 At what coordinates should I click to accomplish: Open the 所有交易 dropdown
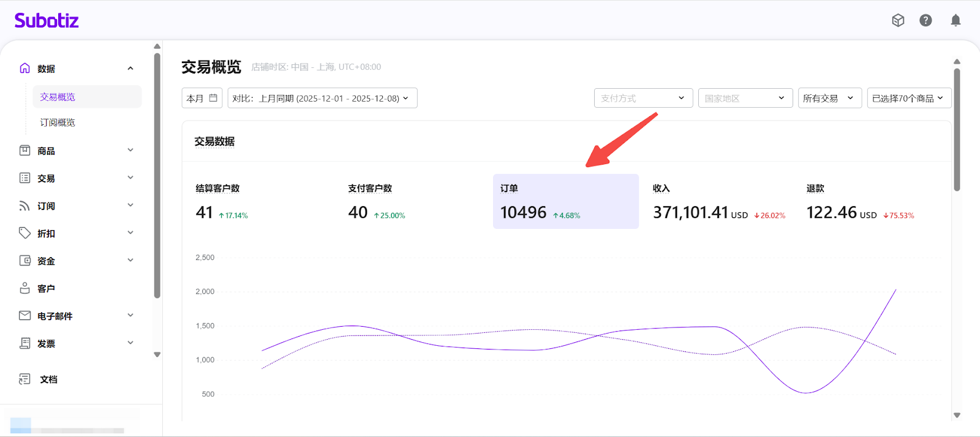829,98
